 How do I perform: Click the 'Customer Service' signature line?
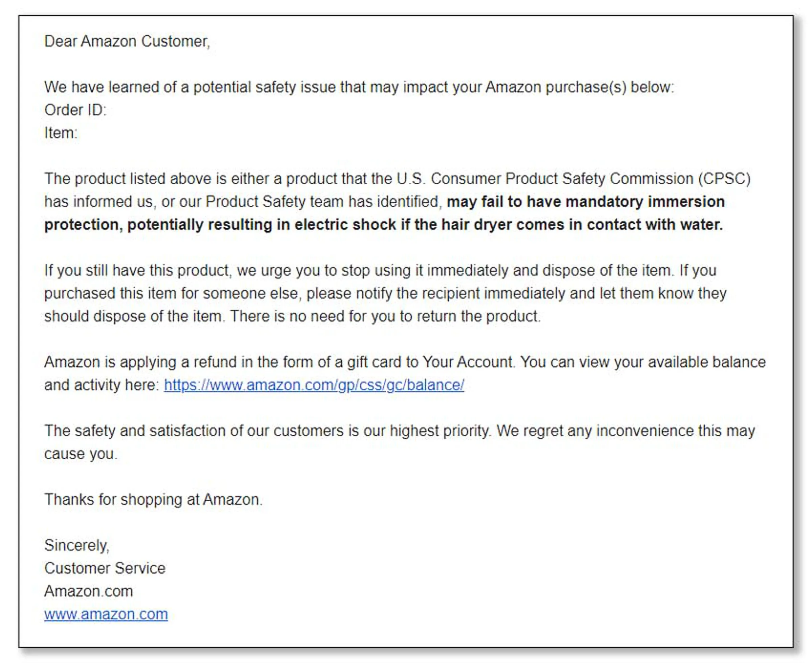(105, 568)
